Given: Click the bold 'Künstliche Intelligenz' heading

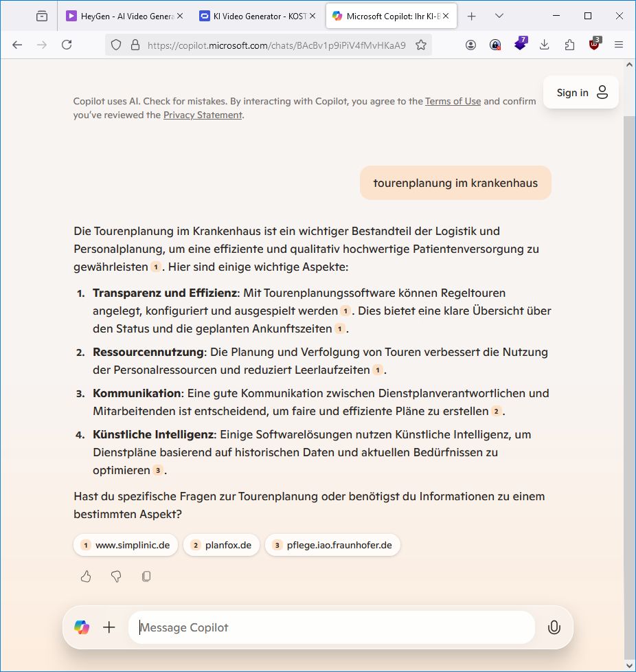Looking at the screenshot, I should [153, 434].
